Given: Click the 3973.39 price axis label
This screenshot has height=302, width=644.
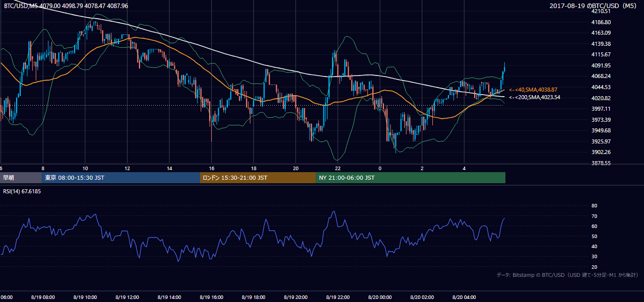Looking at the screenshot, I should point(601,120).
